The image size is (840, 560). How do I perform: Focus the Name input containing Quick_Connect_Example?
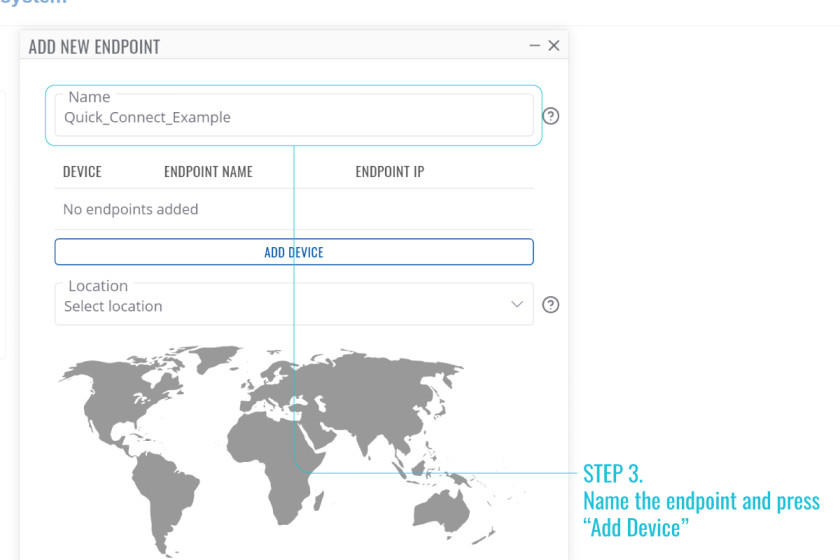[x=294, y=115]
